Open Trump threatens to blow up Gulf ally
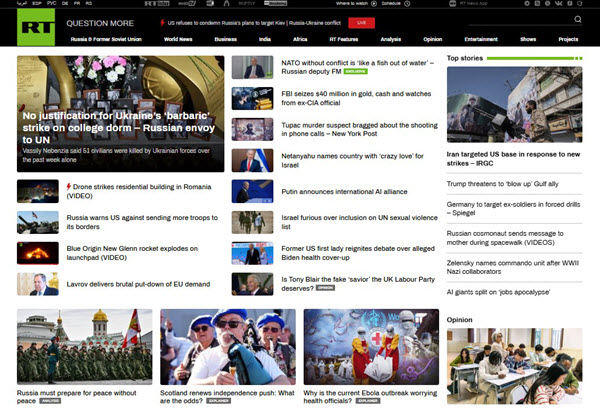600x408 pixels. point(502,184)
